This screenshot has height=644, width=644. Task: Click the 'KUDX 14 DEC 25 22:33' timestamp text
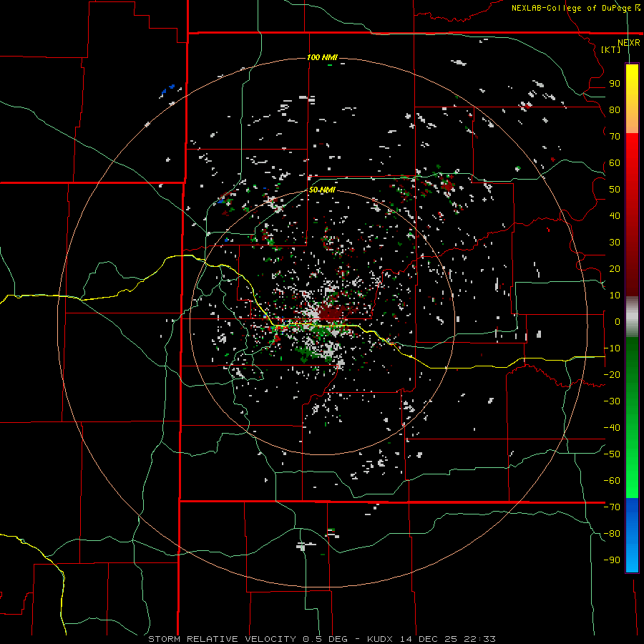(x=431, y=639)
